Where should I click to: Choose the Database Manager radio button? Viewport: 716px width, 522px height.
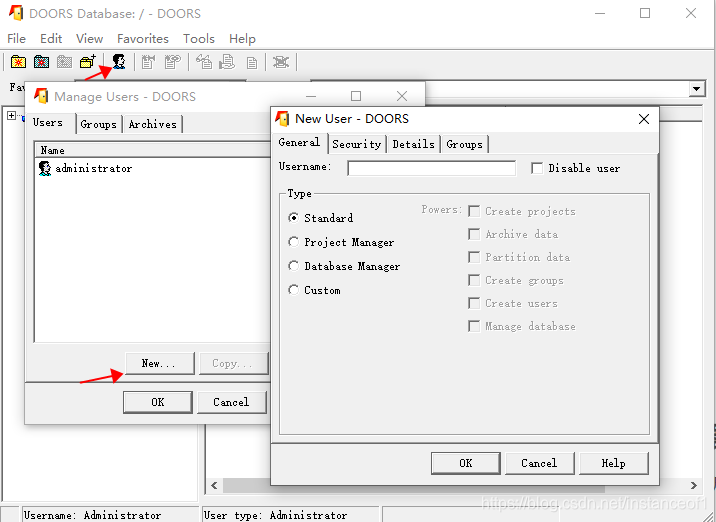pyautogui.click(x=294, y=266)
